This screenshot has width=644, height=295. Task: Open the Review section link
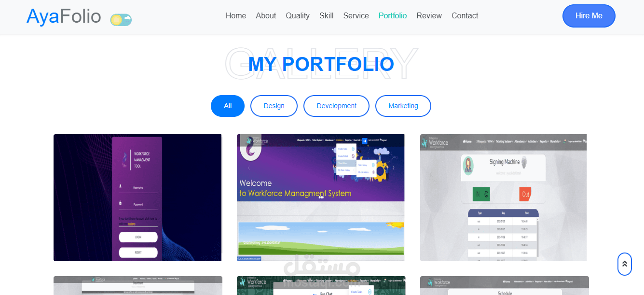429,15
